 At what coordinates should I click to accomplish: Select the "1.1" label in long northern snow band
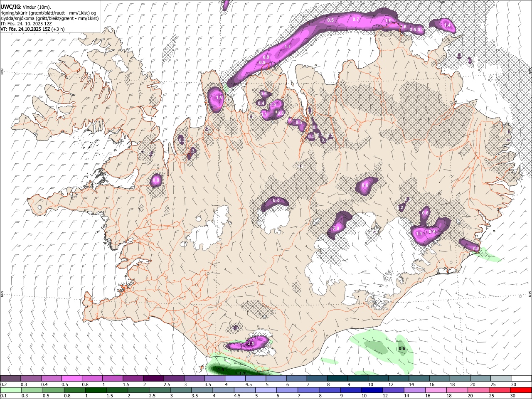click(x=288, y=47)
